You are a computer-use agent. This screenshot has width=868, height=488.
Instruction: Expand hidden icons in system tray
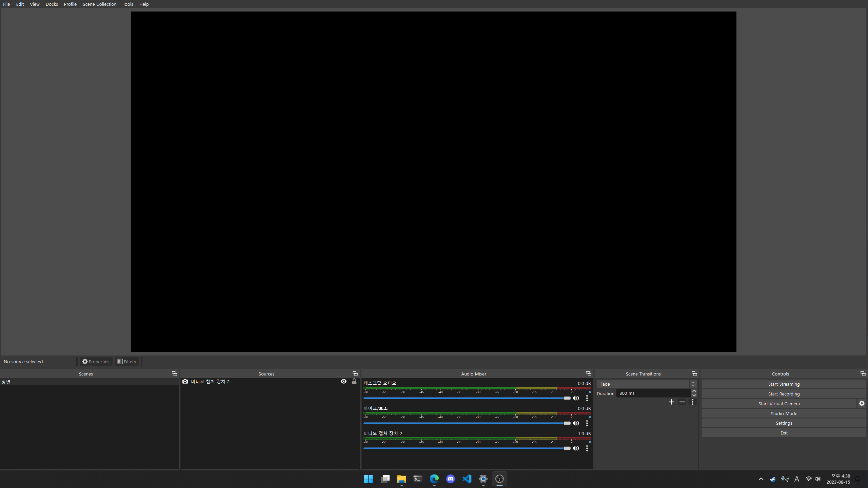(761, 479)
